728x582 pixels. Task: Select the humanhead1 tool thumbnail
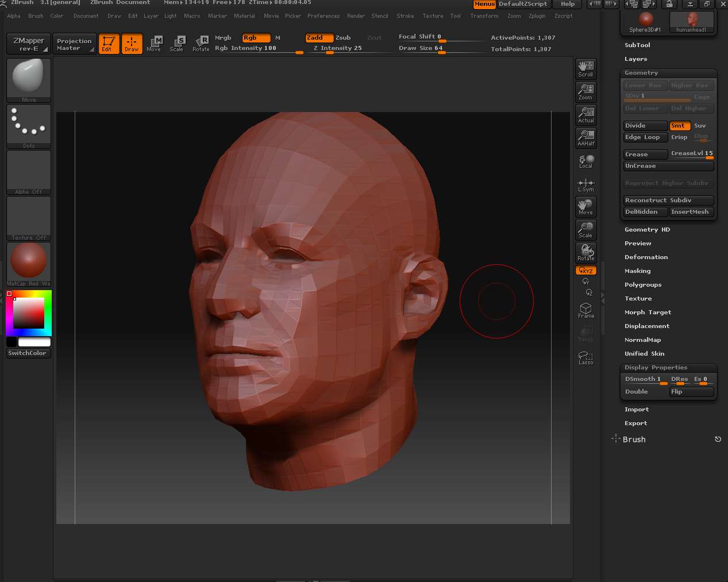tap(692, 21)
